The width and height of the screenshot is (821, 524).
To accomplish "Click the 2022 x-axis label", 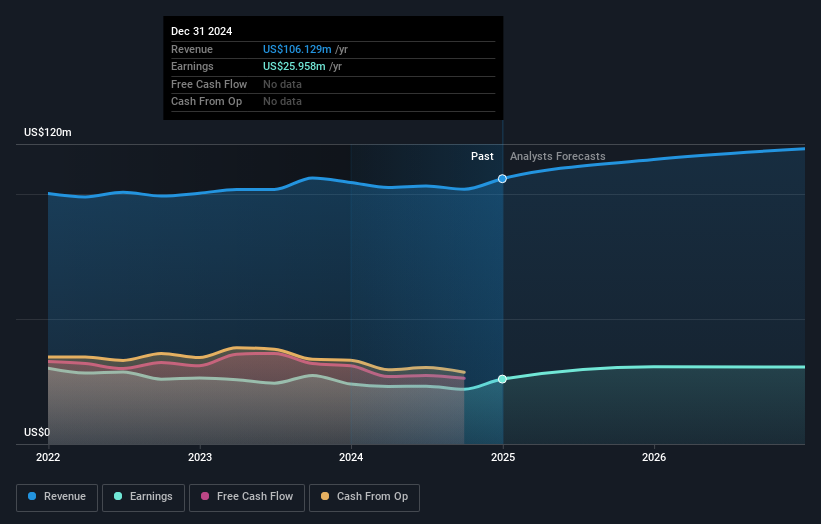I will click(48, 458).
